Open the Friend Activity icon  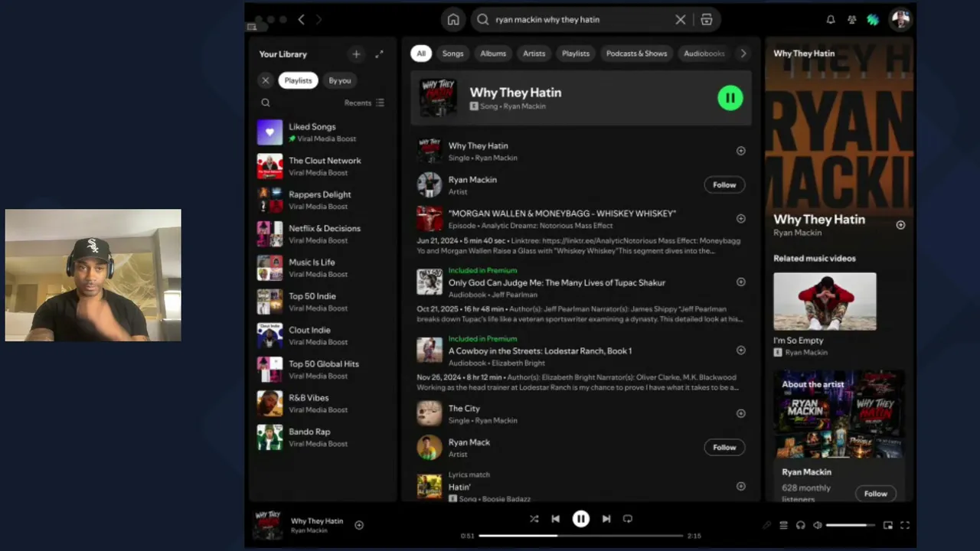[852, 20]
